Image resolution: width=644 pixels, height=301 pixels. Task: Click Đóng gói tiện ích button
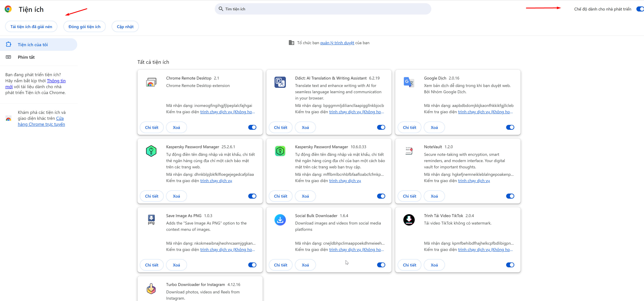(x=85, y=26)
